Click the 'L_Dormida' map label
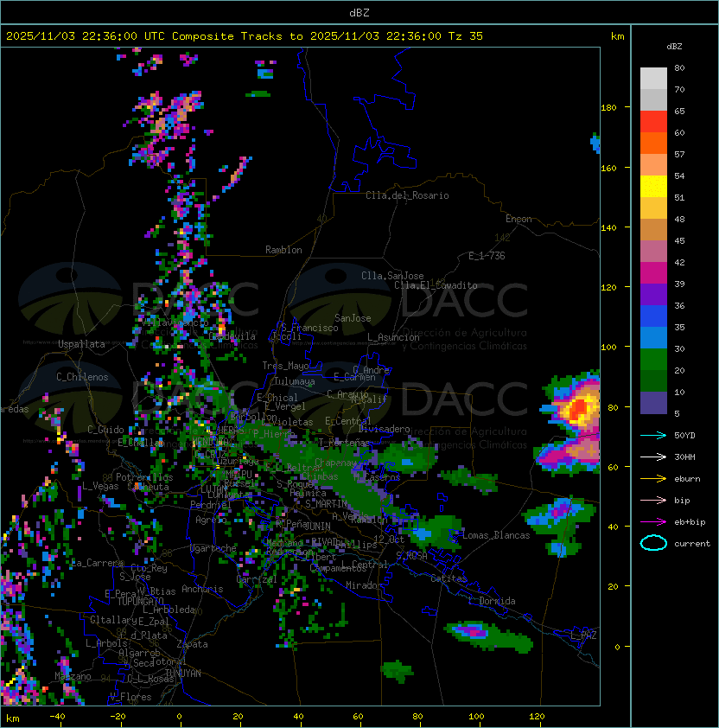 (x=492, y=601)
